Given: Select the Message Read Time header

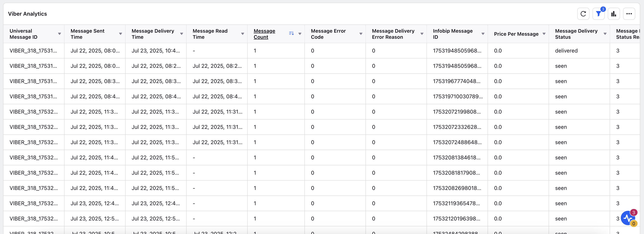Looking at the screenshot, I should (210, 34).
